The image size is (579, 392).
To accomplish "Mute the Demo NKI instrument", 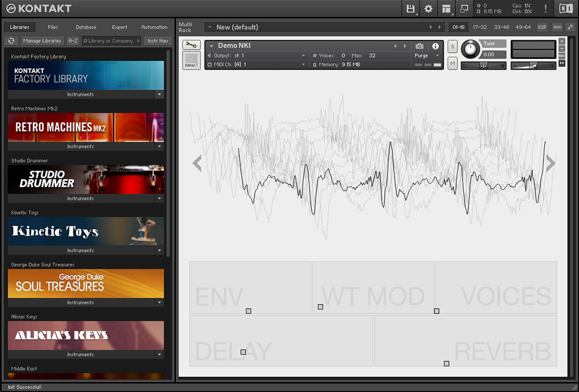I will click(x=452, y=63).
